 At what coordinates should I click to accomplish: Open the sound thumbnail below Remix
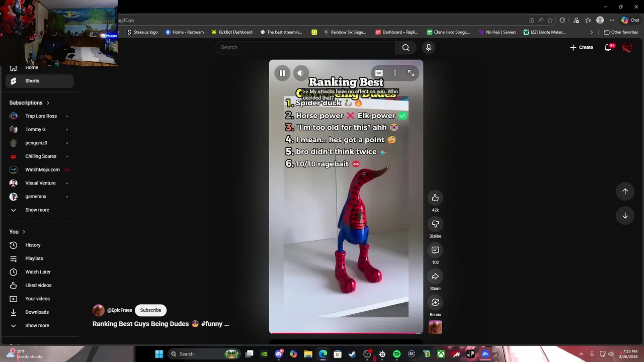[x=435, y=327]
